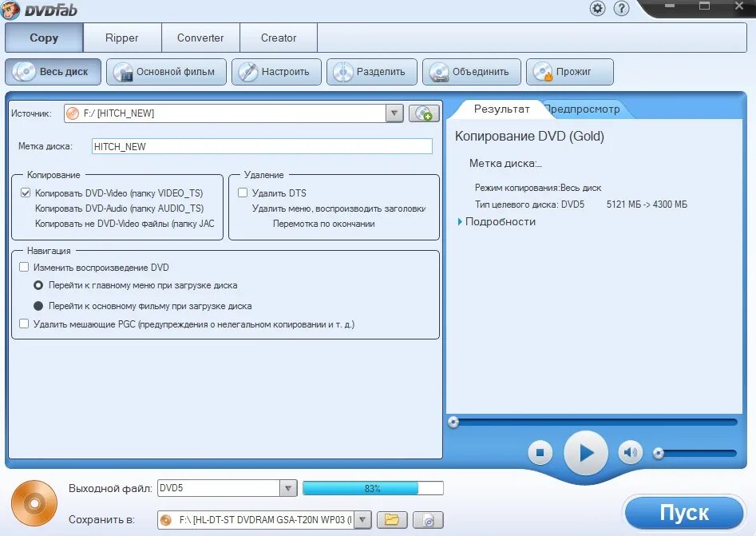The image size is (756, 536).
Task: Choose the Разделить mode button
Action: [x=372, y=72]
